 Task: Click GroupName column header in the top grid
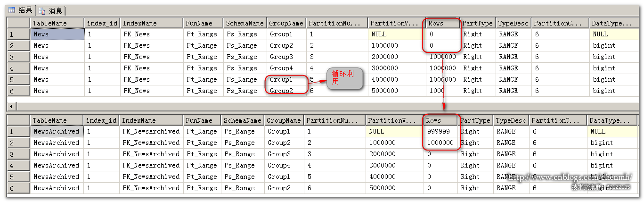click(285, 23)
